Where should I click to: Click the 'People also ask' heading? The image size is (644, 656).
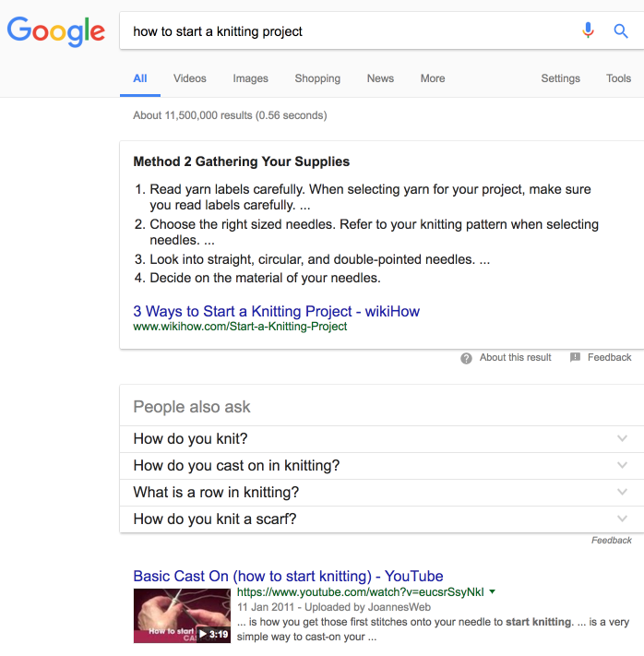coord(192,407)
